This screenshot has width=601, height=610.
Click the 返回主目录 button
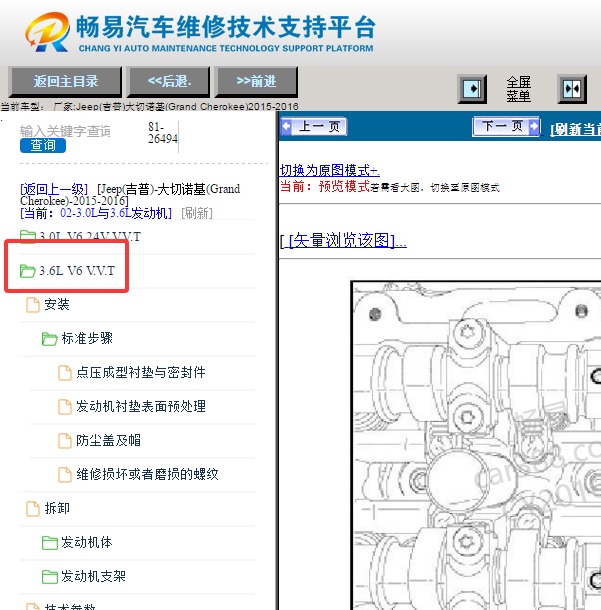pos(65,81)
